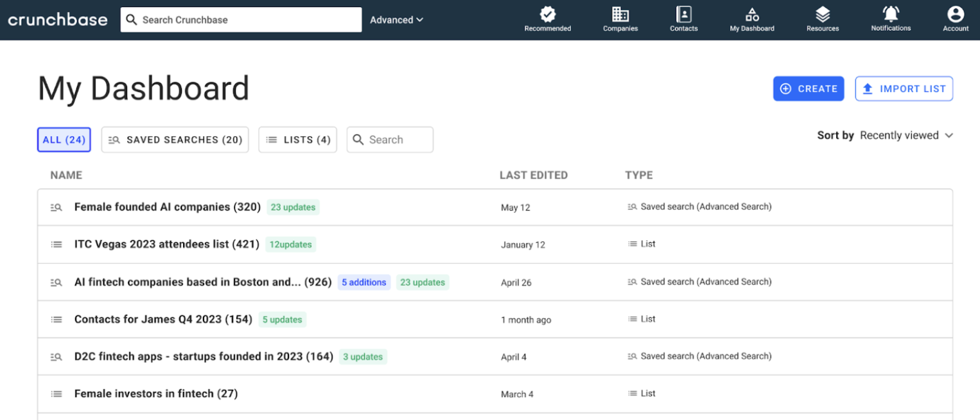The width and height of the screenshot is (980, 420).
Task: Open Account settings via the profile icon
Action: click(955, 14)
